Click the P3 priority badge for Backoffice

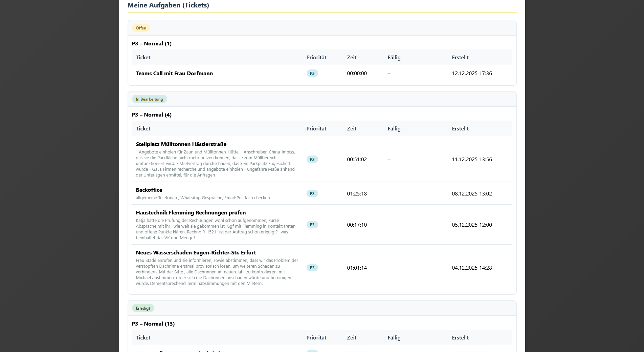click(312, 194)
